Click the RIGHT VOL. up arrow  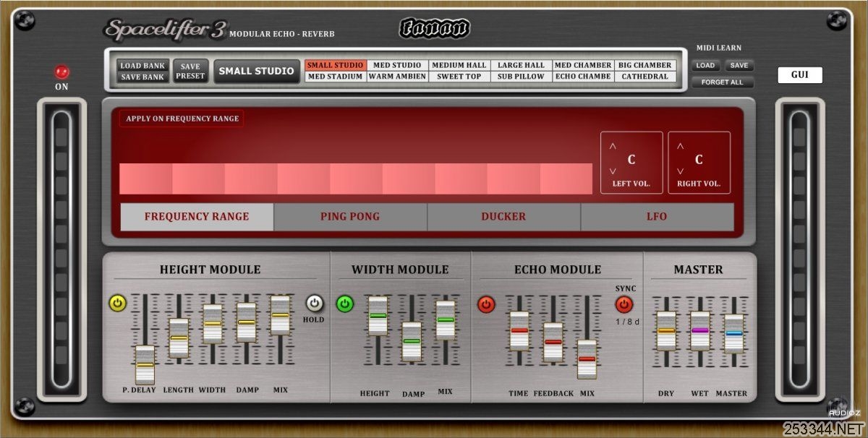pos(680,146)
